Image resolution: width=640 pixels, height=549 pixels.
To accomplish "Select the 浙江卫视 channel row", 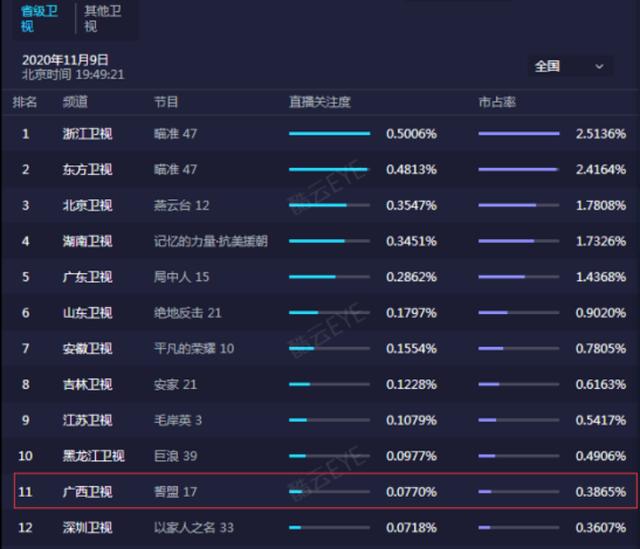I will (320, 133).
